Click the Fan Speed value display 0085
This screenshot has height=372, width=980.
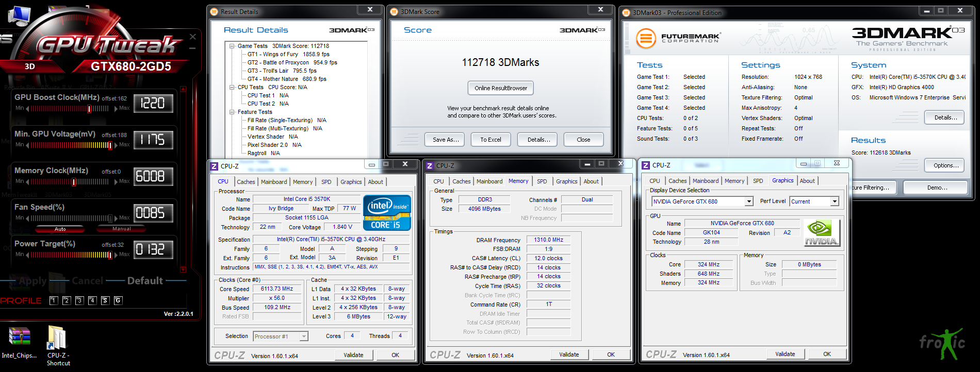click(x=153, y=213)
